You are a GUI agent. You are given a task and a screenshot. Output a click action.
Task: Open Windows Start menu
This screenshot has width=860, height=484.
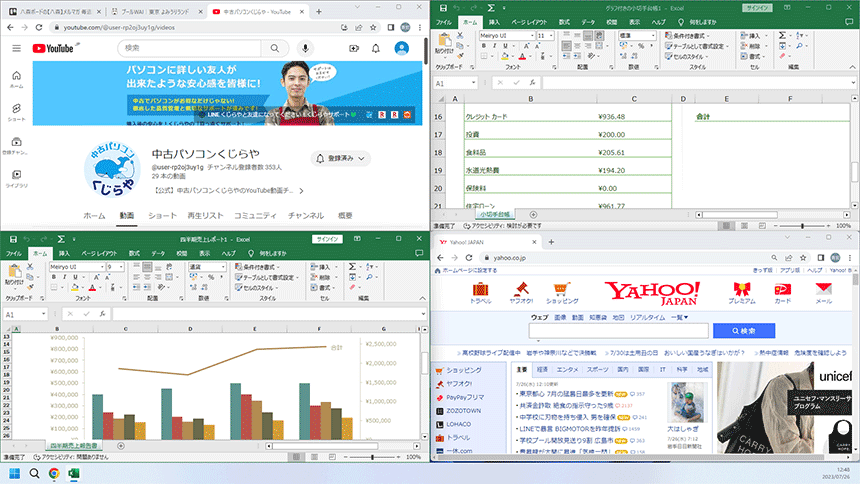[15, 474]
